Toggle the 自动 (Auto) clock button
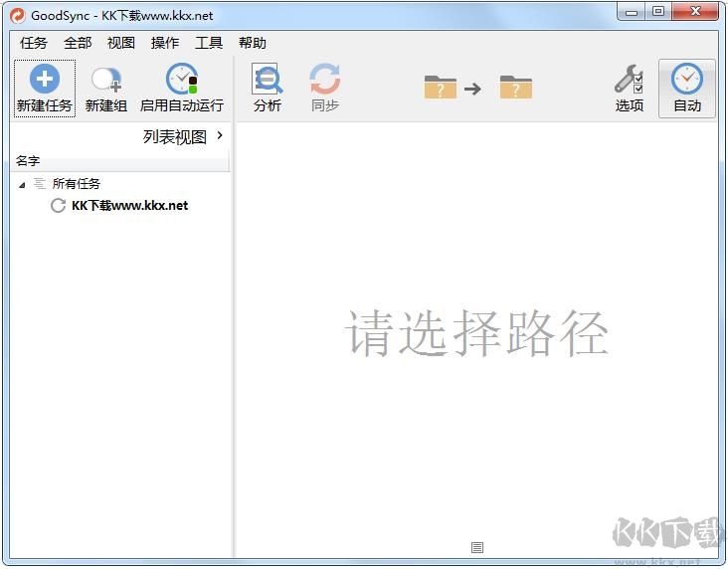Viewport: 728px width, 569px height. 687,89
